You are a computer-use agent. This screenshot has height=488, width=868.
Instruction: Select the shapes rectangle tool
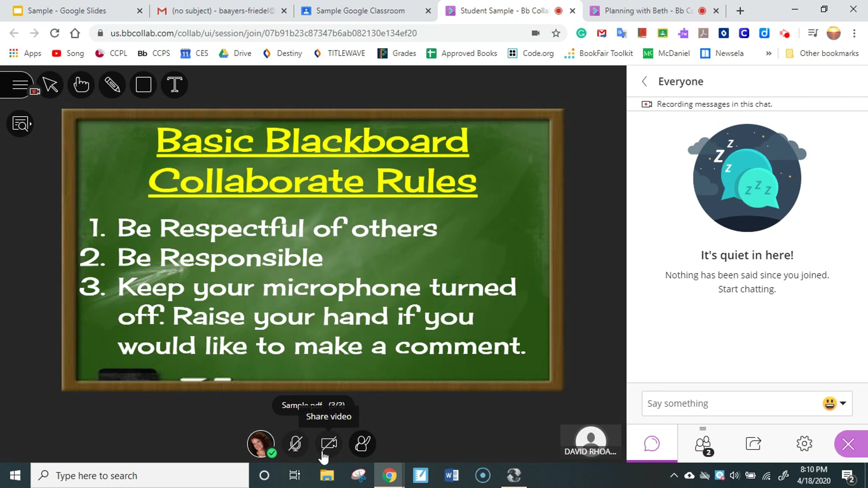tap(143, 85)
